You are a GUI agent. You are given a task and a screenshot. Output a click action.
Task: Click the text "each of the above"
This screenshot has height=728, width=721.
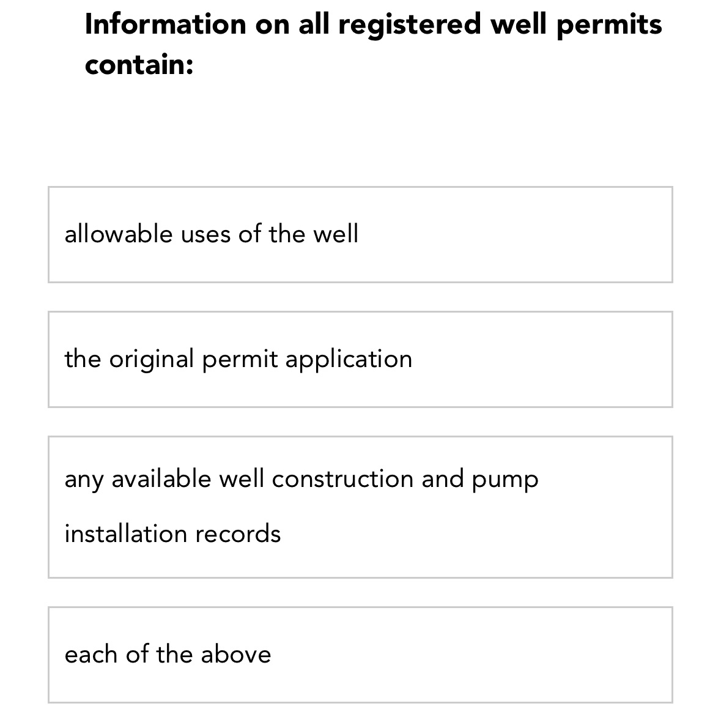(168, 653)
